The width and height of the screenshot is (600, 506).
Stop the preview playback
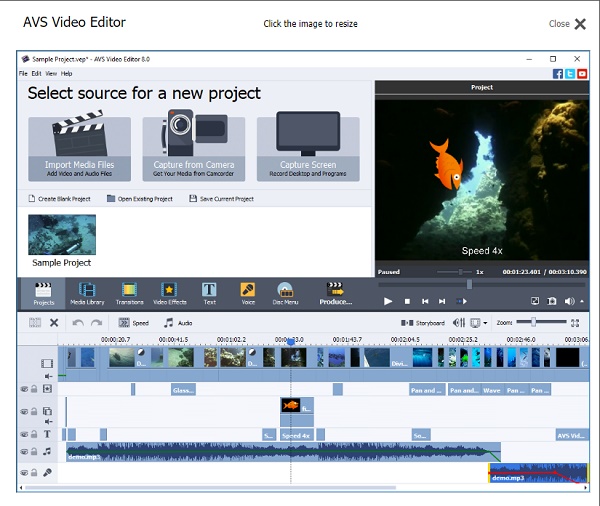tap(407, 301)
